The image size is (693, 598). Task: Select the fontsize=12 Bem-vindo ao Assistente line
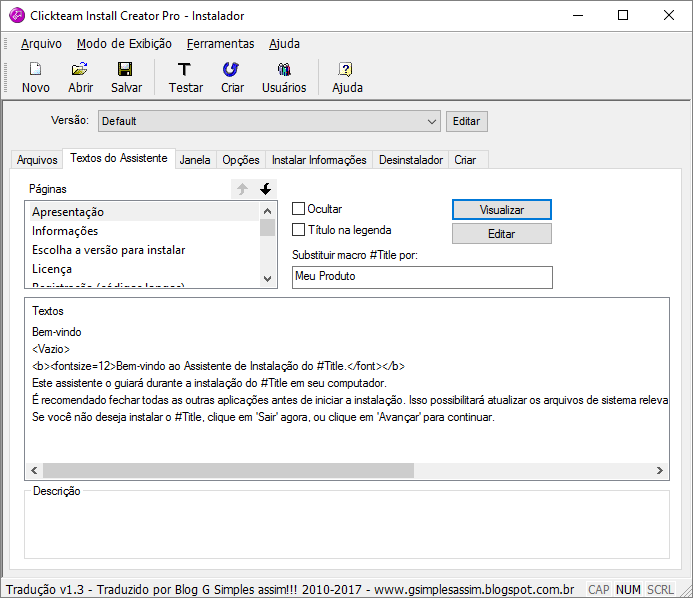(218, 366)
